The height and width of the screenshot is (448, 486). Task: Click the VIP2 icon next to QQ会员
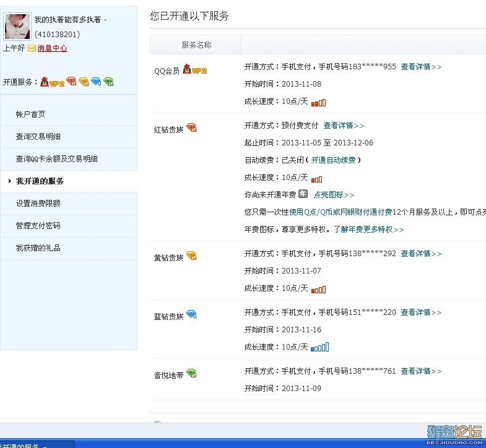pos(194,69)
